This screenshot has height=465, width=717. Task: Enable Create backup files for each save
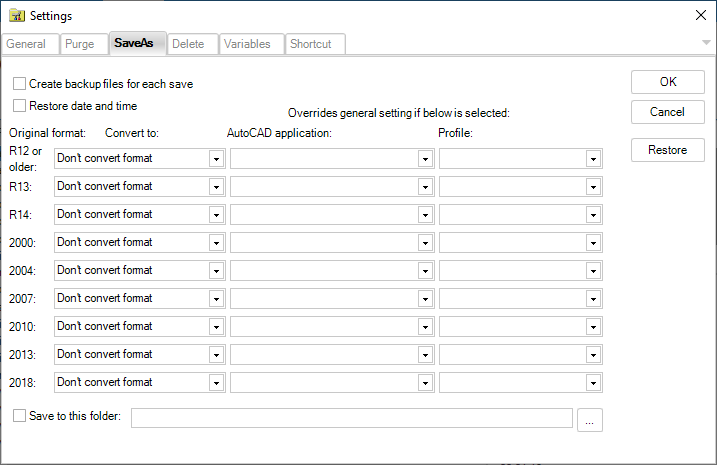tap(19, 84)
